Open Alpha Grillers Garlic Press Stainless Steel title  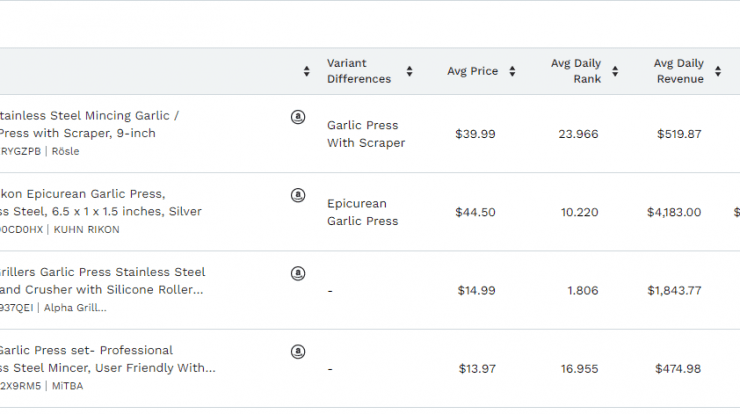(x=102, y=281)
